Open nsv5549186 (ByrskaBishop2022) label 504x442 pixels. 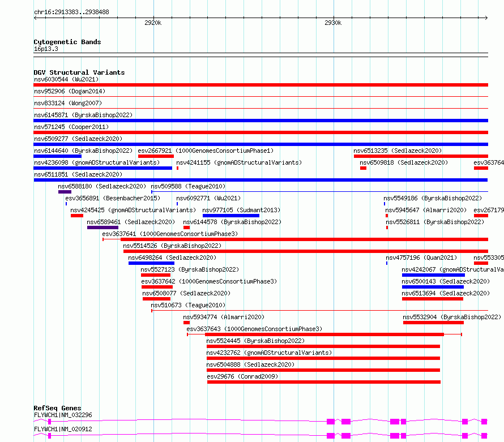433,198
